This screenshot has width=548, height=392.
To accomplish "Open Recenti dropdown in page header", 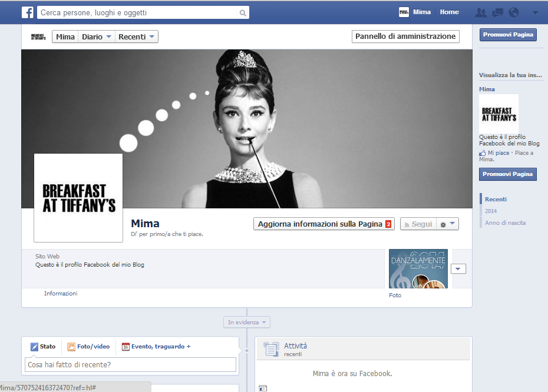I will pos(136,36).
